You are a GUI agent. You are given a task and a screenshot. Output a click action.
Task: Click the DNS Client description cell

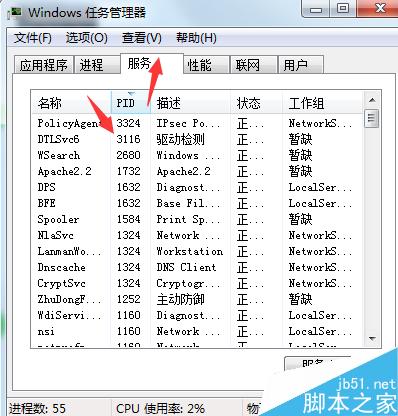(186, 267)
